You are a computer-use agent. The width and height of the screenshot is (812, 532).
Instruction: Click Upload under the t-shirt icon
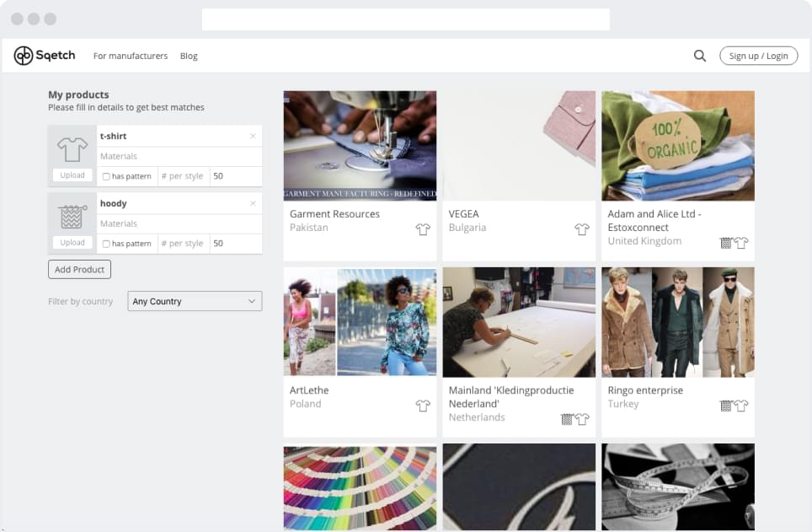point(72,175)
